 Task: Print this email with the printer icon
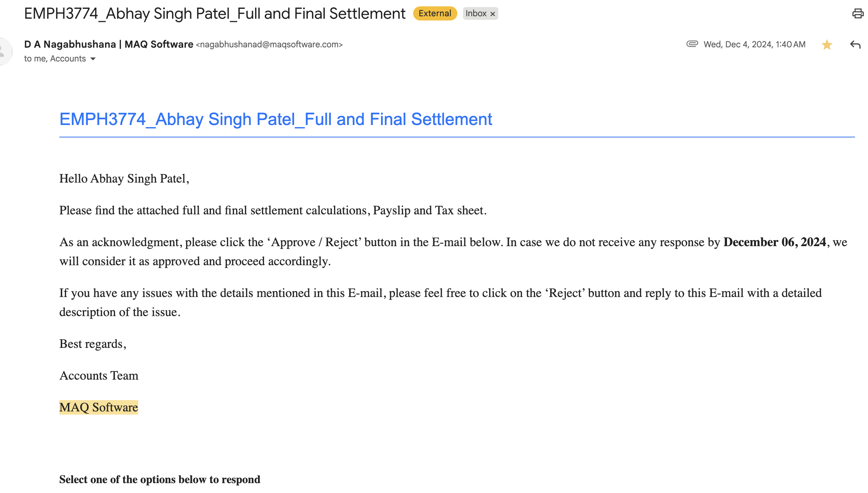[857, 14]
